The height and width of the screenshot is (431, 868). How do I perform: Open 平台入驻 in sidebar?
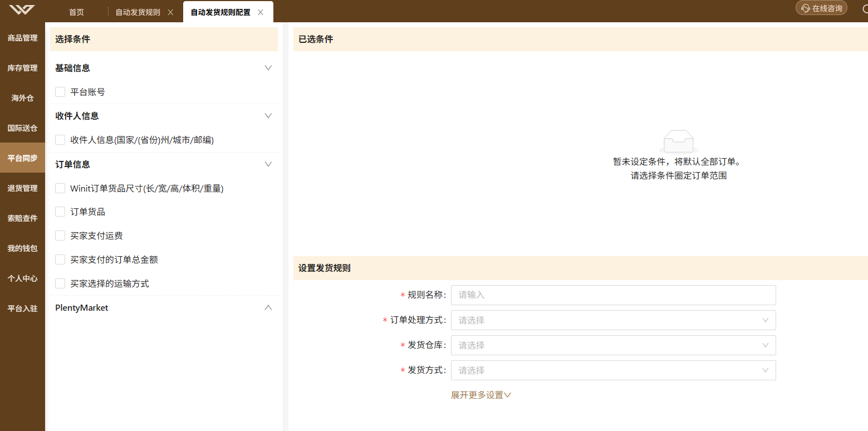coord(22,308)
